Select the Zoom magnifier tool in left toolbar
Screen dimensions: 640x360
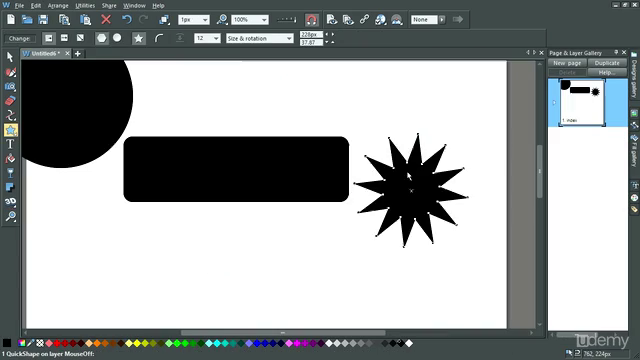coord(10,216)
